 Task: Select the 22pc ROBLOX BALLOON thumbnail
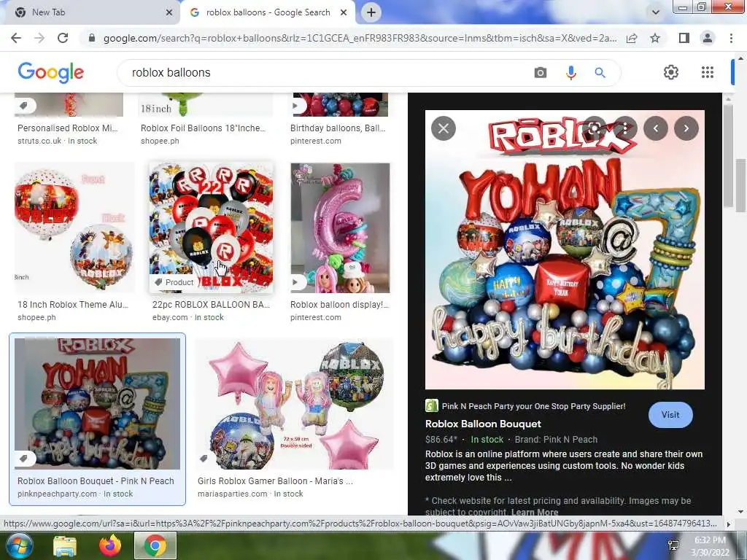(x=212, y=227)
